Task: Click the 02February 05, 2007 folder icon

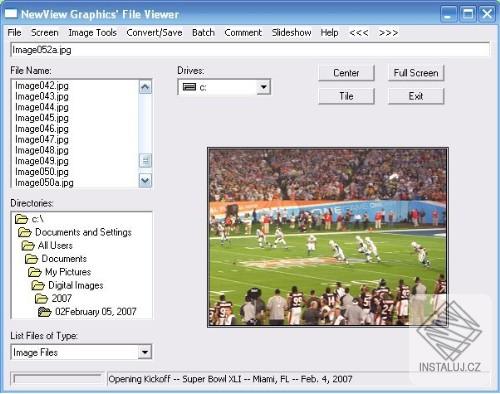Action: click(x=45, y=312)
